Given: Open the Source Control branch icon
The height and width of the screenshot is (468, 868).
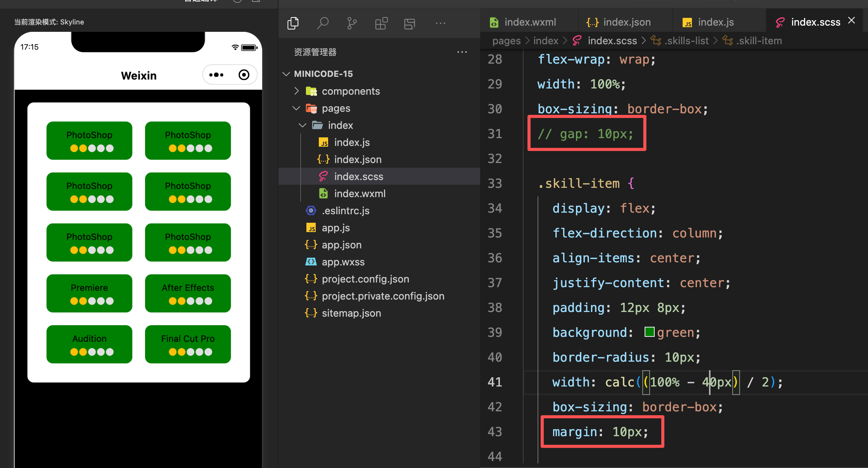Looking at the screenshot, I should [352, 23].
